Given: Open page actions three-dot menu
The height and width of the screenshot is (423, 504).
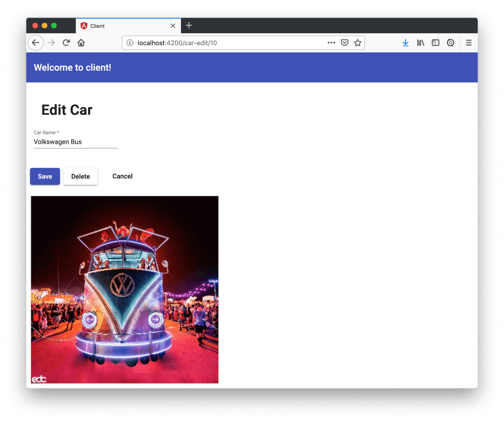Looking at the screenshot, I should [331, 43].
